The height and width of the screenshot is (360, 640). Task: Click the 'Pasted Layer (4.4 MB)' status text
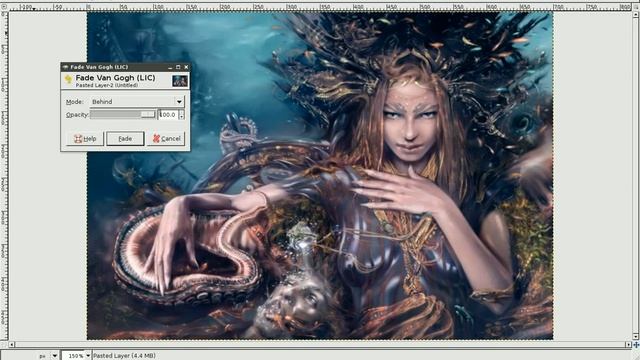pyautogui.click(x=124, y=356)
